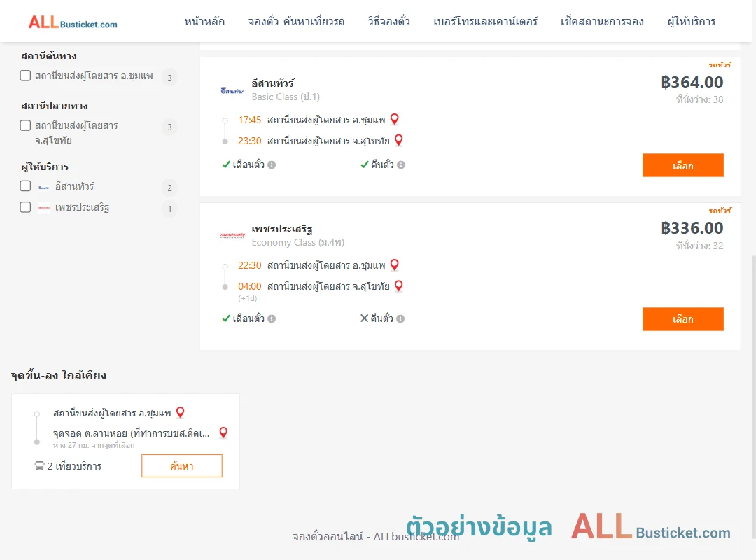
Task: Click เพชรประเสริฐ small logo in operator filter
Action: tap(44, 209)
